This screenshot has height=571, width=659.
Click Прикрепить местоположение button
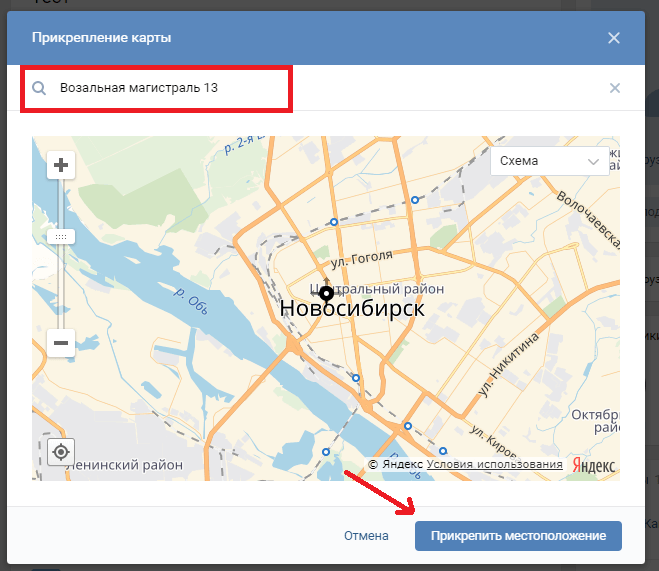coord(518,536)
